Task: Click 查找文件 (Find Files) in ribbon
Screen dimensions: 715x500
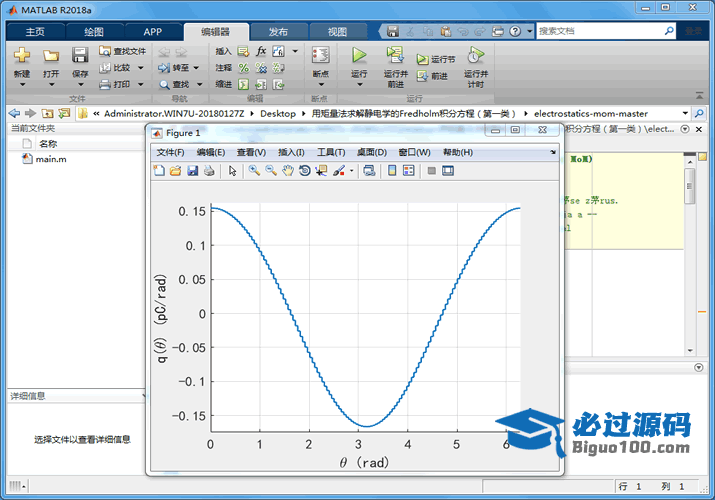Action: coord(122,51)
